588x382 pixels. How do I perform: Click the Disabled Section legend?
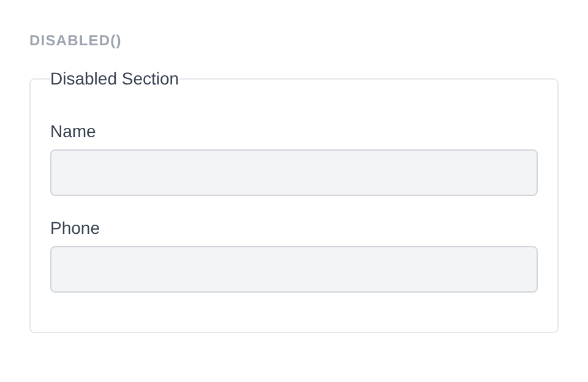(x=115, y=79)
